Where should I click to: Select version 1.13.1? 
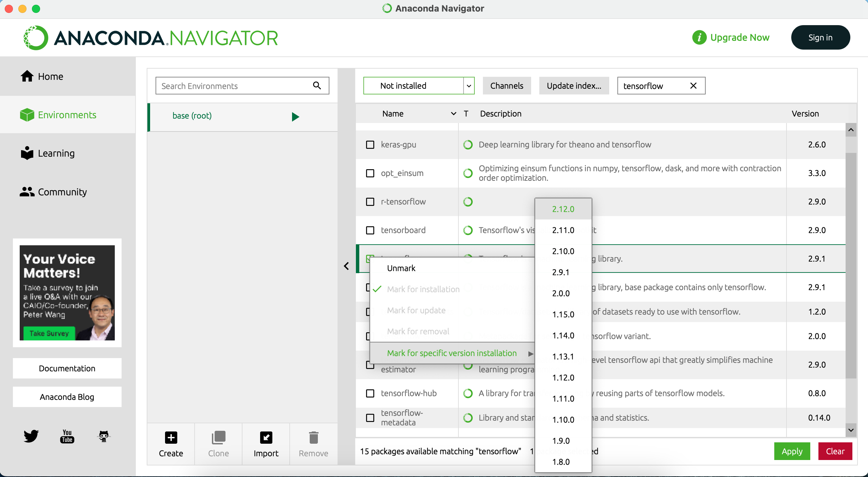[563, 356]
